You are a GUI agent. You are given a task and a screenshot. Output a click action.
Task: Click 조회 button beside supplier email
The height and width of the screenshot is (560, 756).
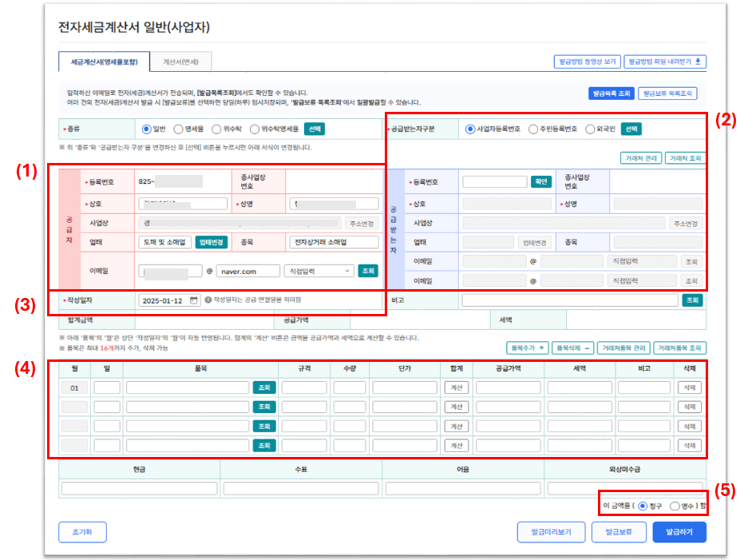click(368, 271)
